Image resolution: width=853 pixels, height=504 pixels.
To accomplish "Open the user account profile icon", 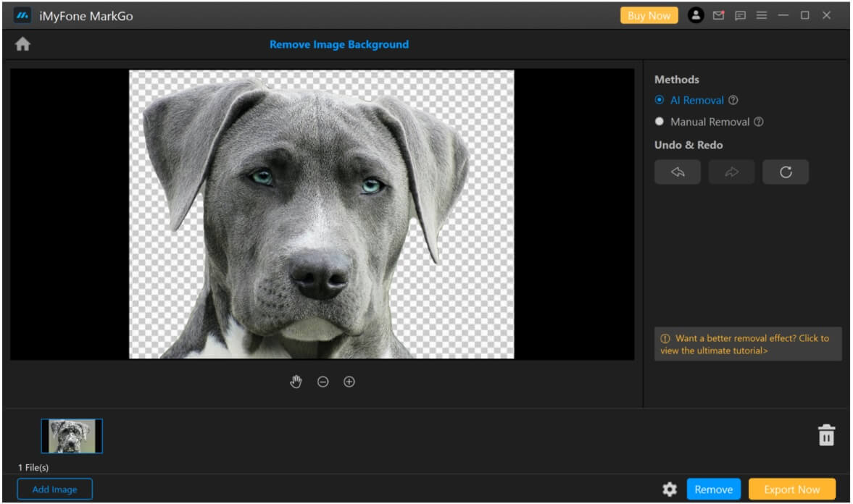I will tap(695, 15).
